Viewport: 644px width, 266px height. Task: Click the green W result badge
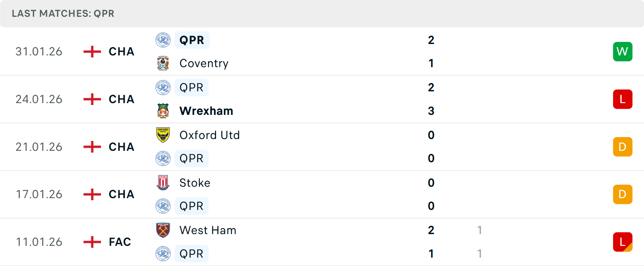(623, 52)
